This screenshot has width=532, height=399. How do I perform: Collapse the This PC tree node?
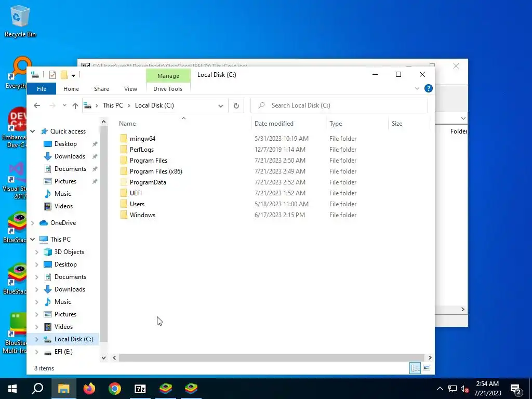pos(33,240)
